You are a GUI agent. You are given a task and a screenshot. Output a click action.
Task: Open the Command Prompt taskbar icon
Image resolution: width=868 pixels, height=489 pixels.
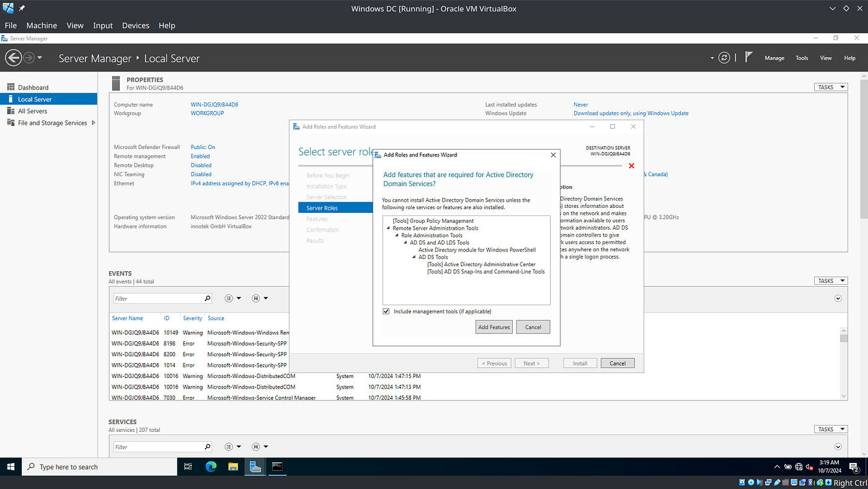click(277, 467)
